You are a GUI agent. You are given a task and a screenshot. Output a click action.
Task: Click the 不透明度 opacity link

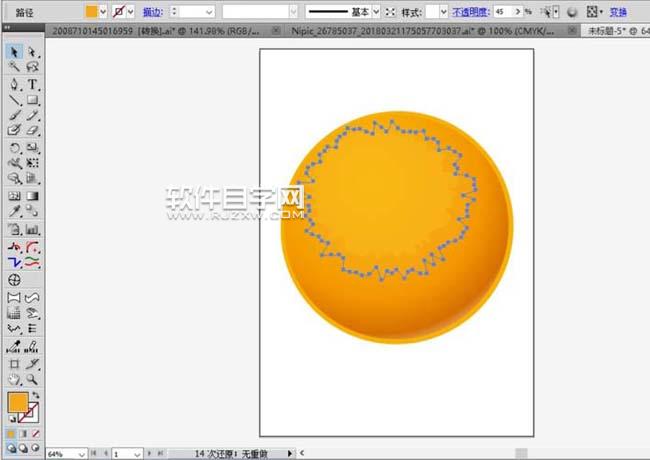pyautogui.click(x=471, y=12)
